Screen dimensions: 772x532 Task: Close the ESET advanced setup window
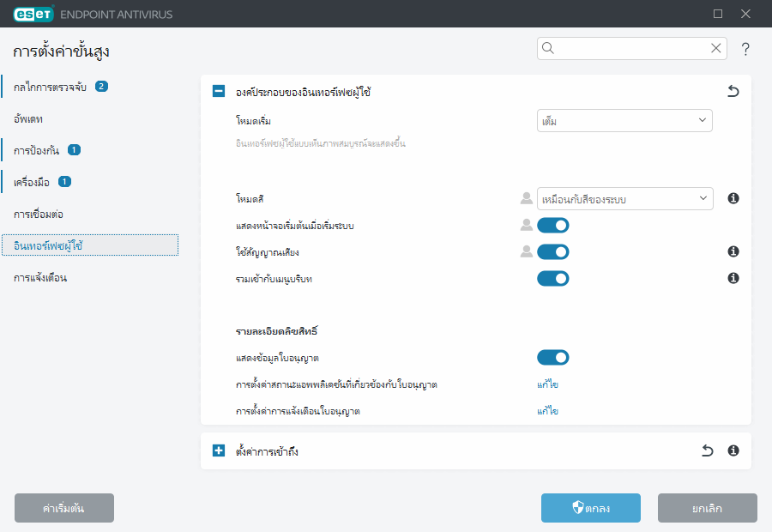745,14
